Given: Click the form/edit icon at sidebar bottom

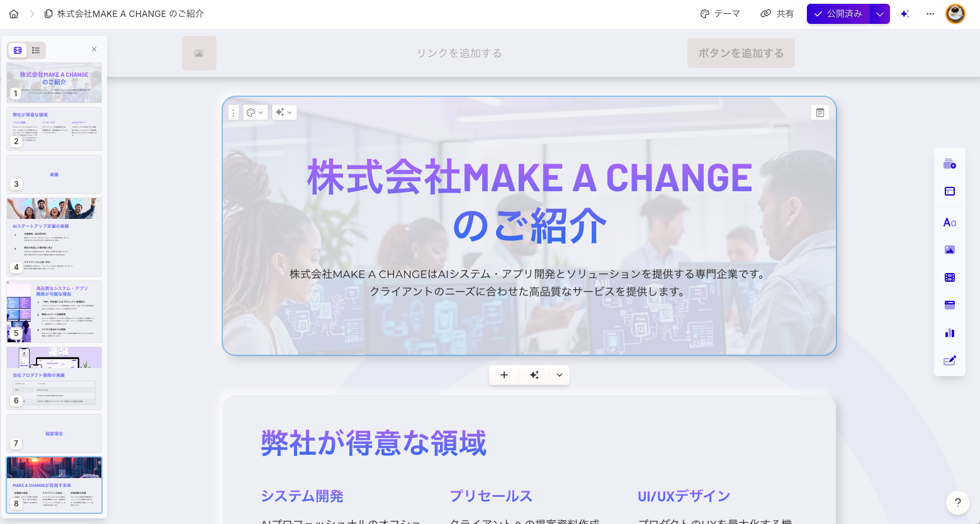Looking at the screenshot, I should click(x=950, y=360).
